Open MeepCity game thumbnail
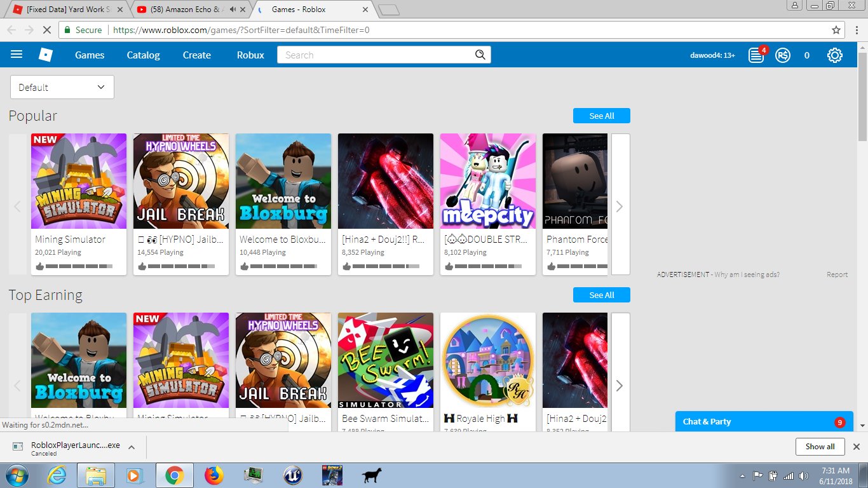This screenshot has width=868, height=488. click(488, 181)
